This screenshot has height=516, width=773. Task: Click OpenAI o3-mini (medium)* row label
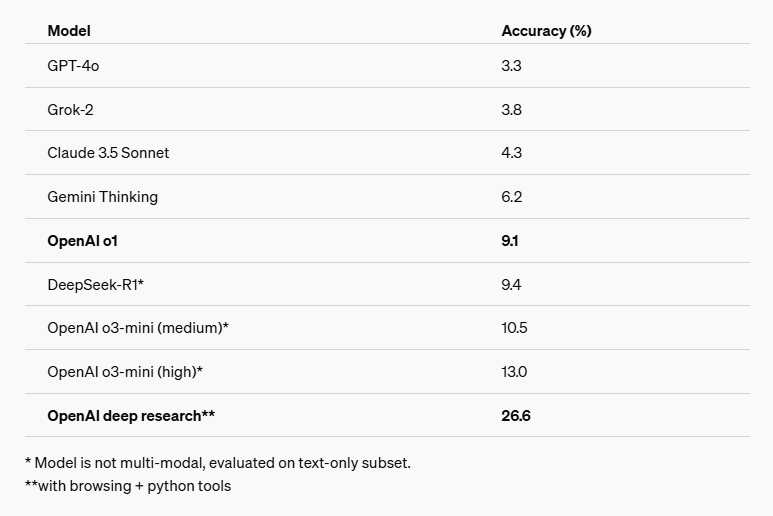coord(138,328)
